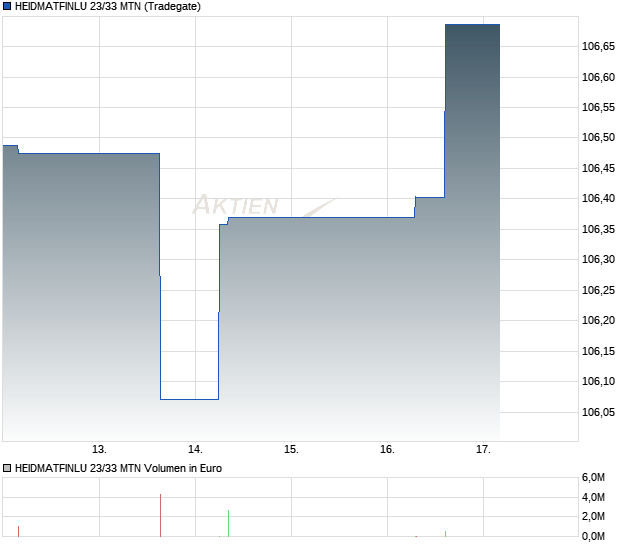Select the 106,65 price axis label
This screenshot has width=620, height=546.
pos(598,47)
